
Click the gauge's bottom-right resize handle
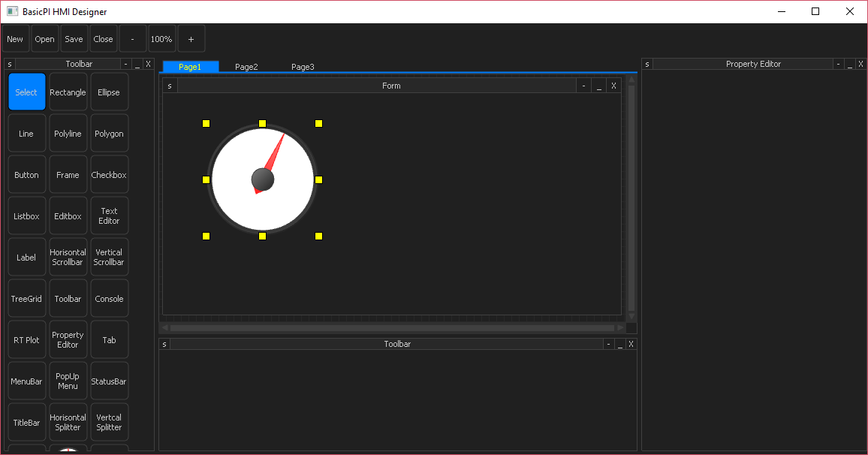319,236
